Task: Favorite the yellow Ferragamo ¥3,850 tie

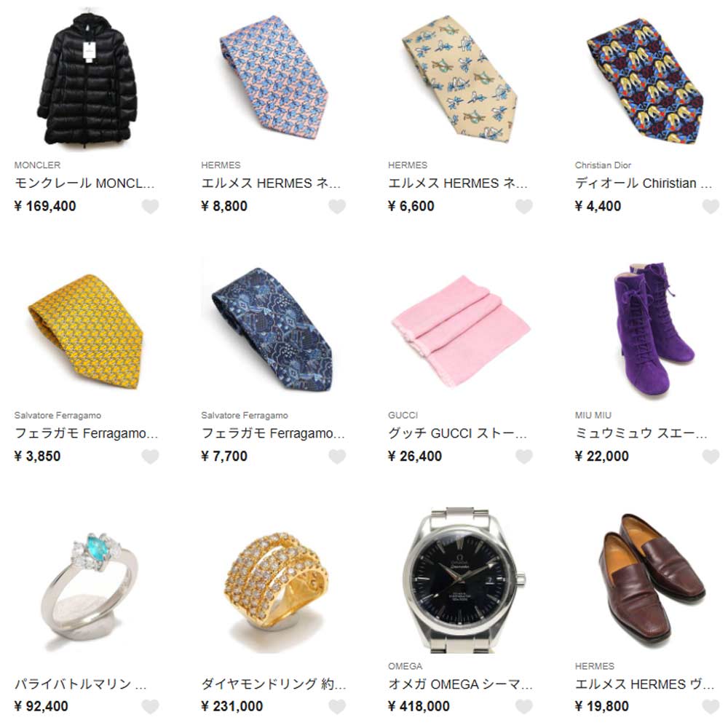Action: pos(150,456)
